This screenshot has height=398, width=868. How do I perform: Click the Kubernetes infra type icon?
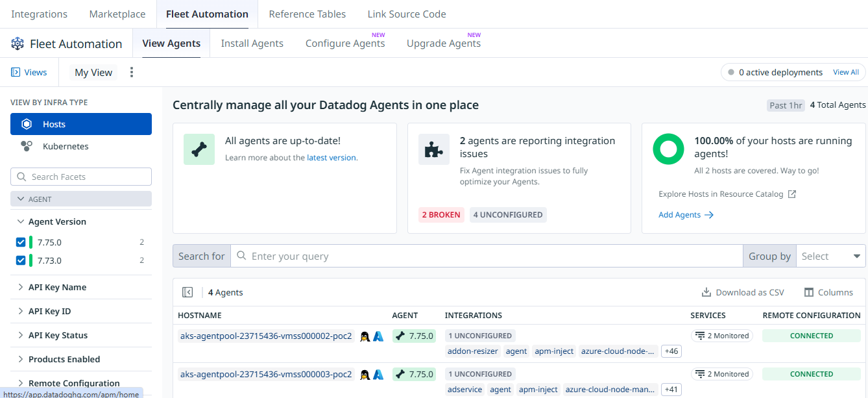(27, 146)
